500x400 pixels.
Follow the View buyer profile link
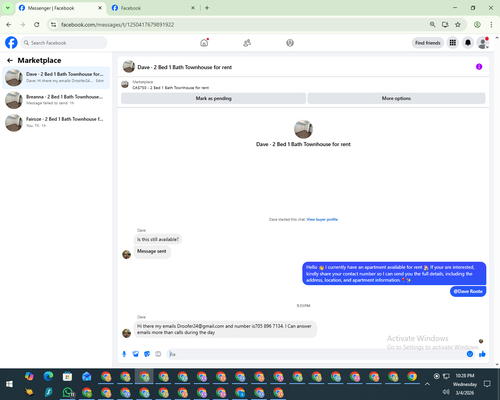[322, 219]
